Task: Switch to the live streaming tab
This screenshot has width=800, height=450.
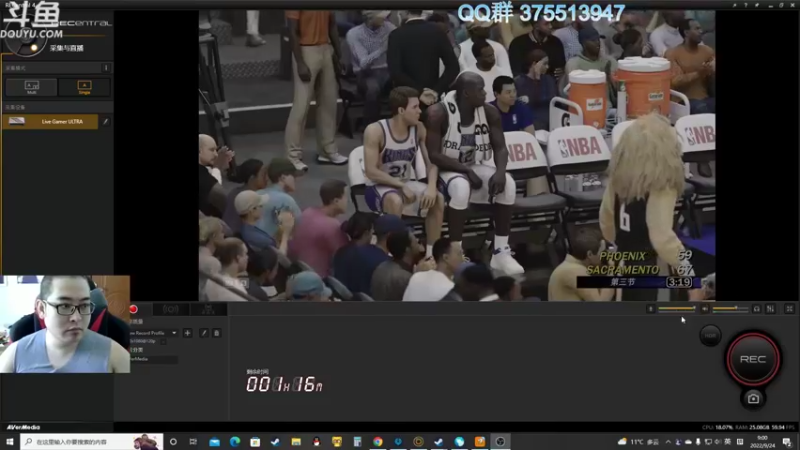Action: coord(170,309)
